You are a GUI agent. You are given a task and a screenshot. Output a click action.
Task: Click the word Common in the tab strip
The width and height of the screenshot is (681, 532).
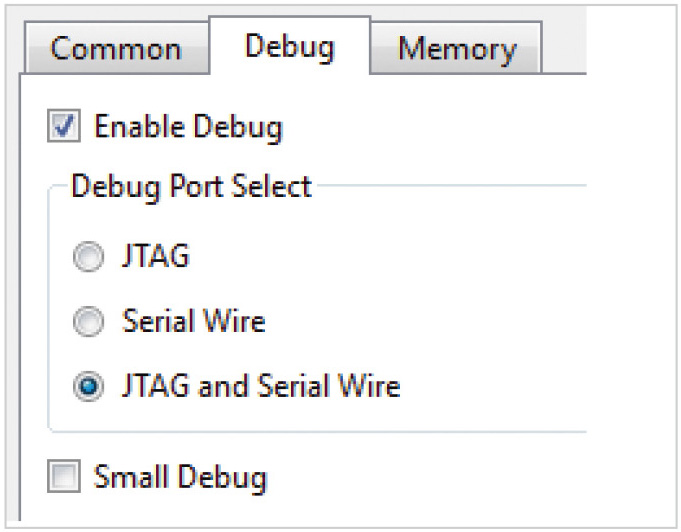(x=116, y=49)
